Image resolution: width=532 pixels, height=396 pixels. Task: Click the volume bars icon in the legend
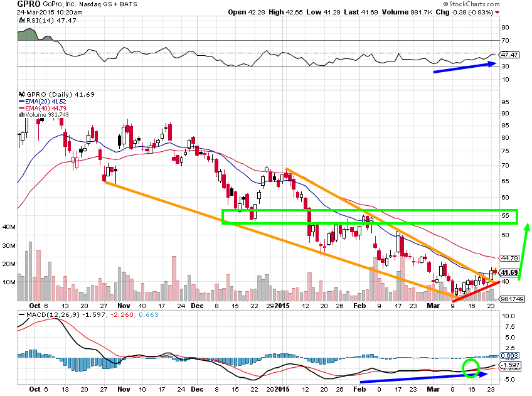tap(22, 115)
